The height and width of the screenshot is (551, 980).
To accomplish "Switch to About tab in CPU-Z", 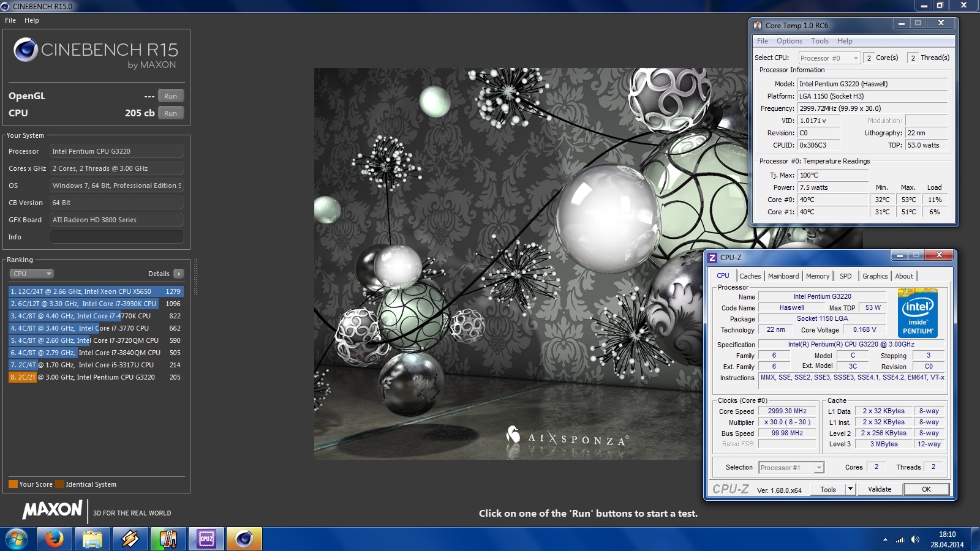I will pos(904,276).
